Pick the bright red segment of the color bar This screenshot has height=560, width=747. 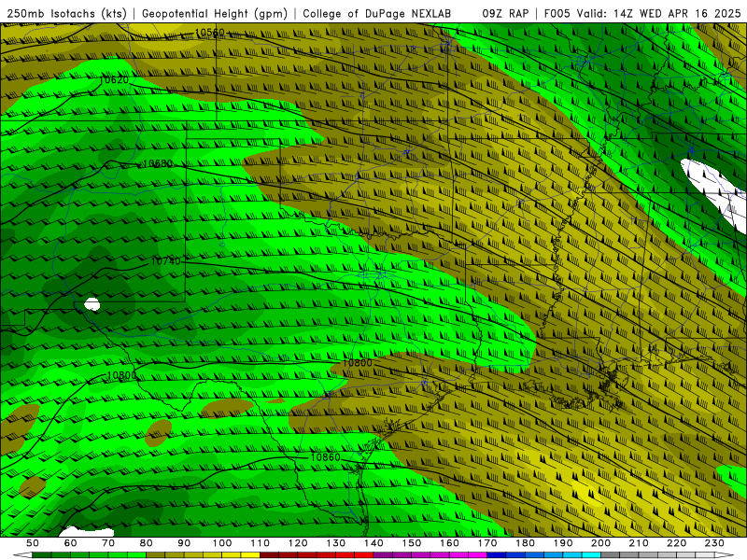(x=363, y=555)
